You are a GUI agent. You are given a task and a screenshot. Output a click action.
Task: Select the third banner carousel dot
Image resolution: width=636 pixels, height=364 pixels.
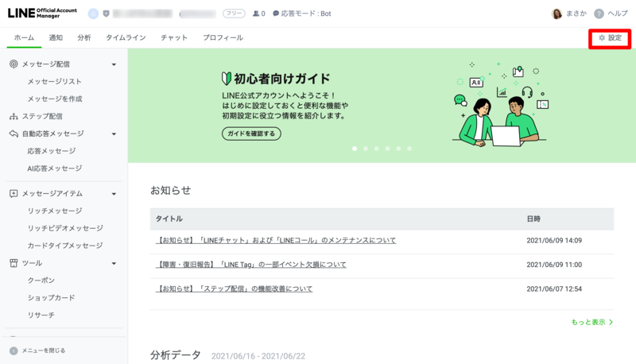pos(376,149)
